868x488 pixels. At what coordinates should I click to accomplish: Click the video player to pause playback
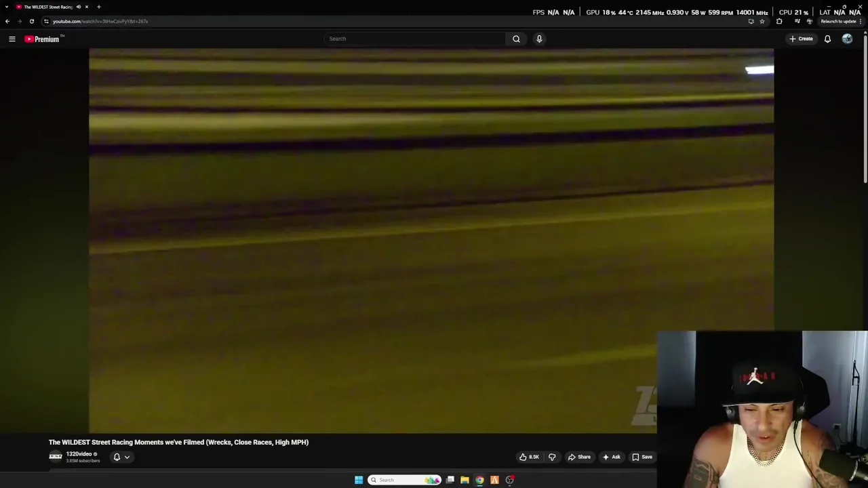tap(431, 241)
